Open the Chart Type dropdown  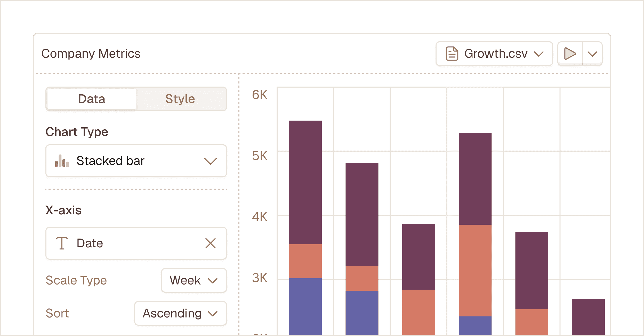[x=136, y=161]
